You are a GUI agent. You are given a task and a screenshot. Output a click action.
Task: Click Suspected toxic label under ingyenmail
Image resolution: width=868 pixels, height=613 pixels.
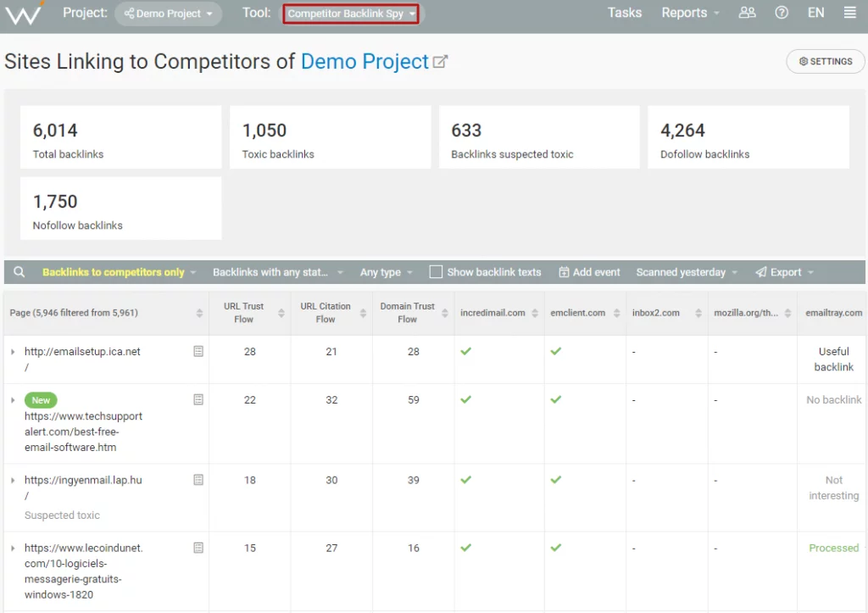(x=62, y=515)
